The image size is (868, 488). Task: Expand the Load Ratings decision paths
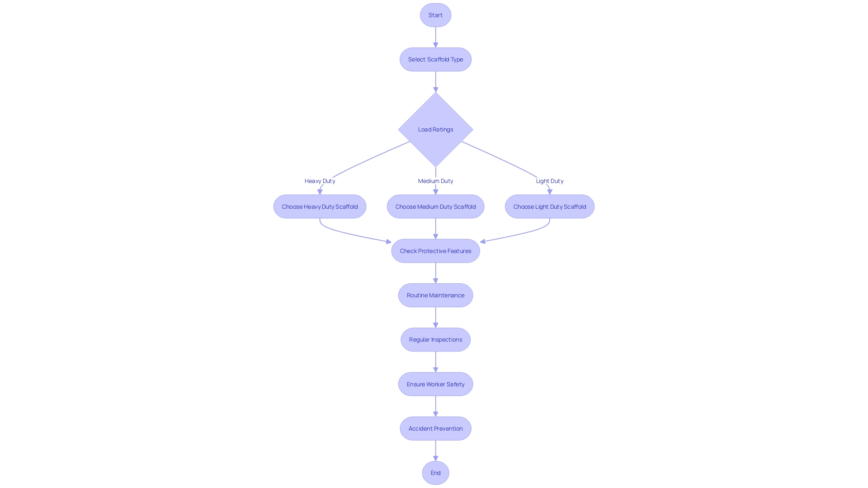coord(435,129)
